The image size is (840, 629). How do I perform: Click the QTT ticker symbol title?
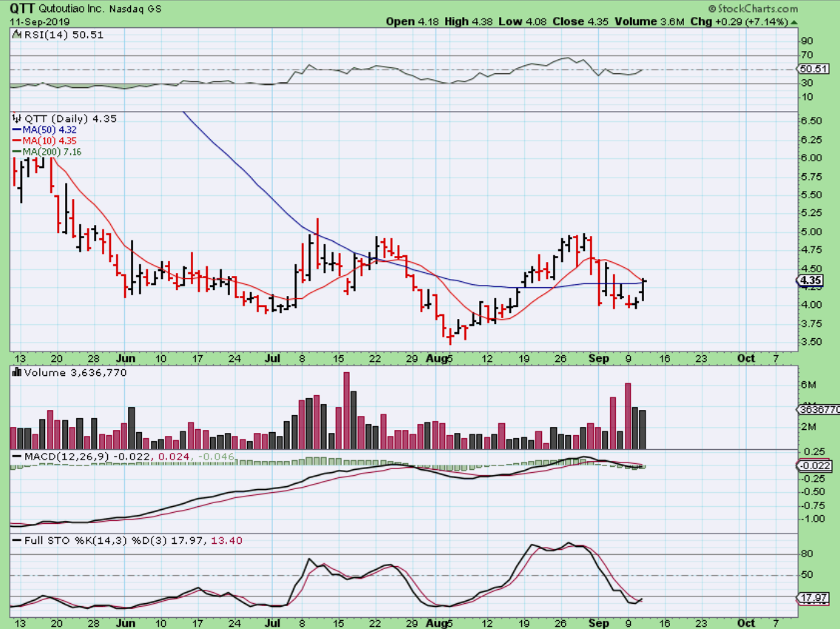(23, 9)
